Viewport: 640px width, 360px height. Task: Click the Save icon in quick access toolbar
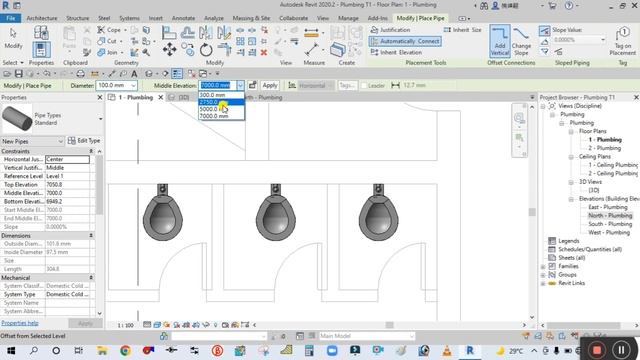pyautogui.click(x=18, y=73)
